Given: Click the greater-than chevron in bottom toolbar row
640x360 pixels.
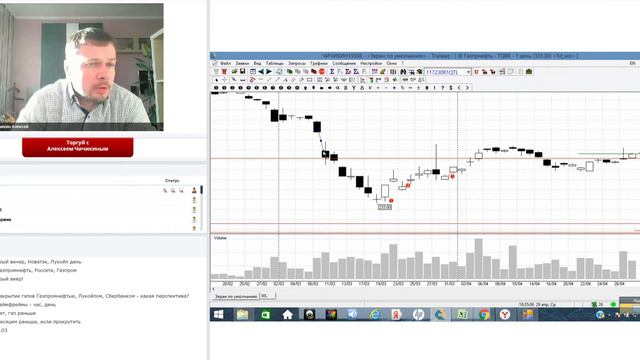Looking at the screenshot, I should (x=467, y=87).
